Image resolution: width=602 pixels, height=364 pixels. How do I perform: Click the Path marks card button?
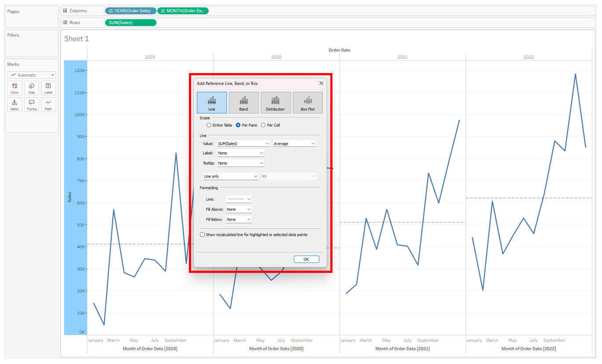[48, 105]
